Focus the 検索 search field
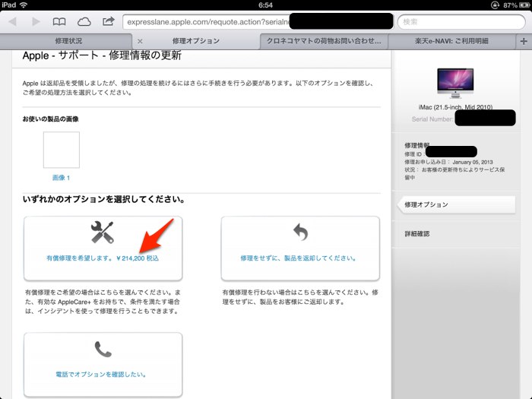 (x=461, y=22)
